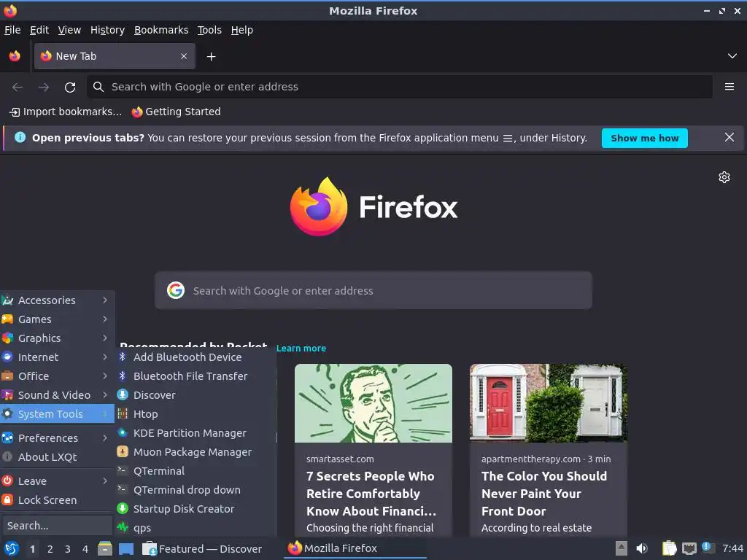Click the panel clock showing 7:44

pos(732,548)
